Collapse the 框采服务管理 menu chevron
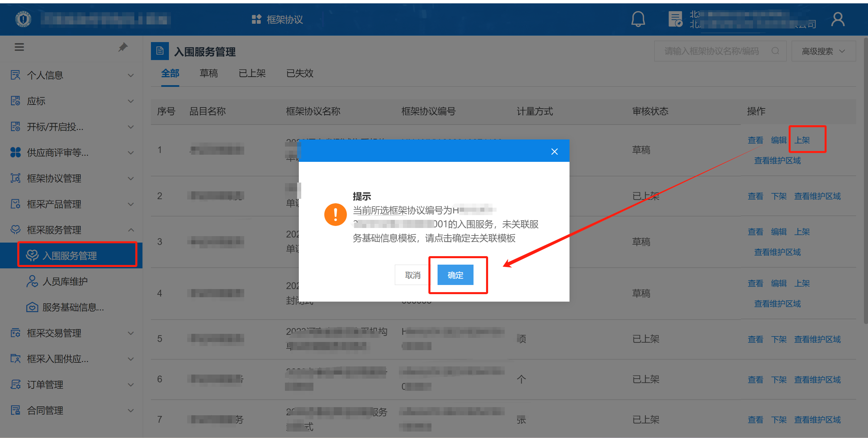The width and height of the screenshot is (868, 438). (131, 230)
